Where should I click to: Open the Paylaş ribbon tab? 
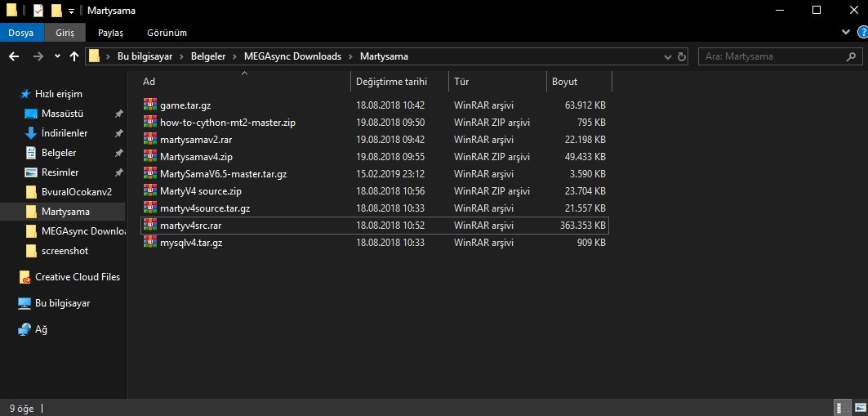111,33
